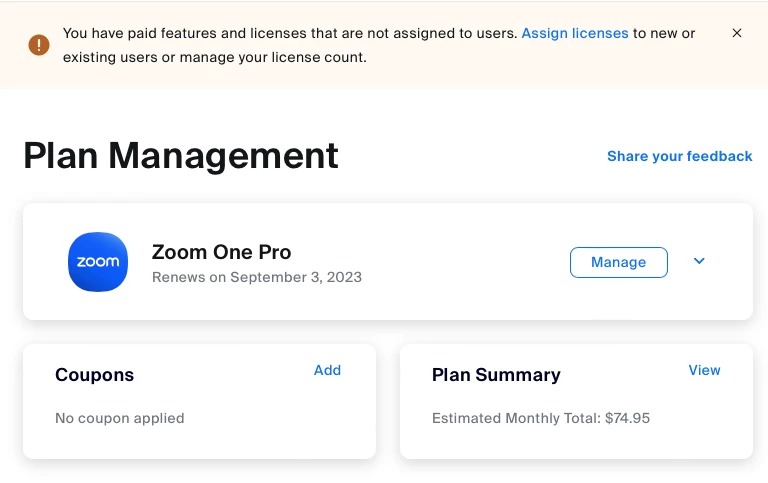Click the Coupons heading

pyautogui.click(x=94, y=375)
